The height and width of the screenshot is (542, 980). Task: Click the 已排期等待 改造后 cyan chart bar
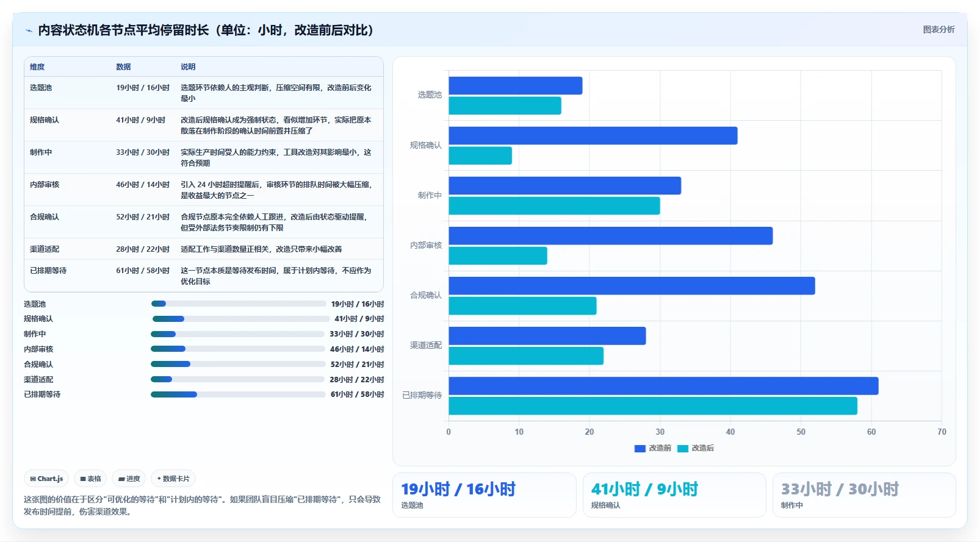click(x=653, y=405)
